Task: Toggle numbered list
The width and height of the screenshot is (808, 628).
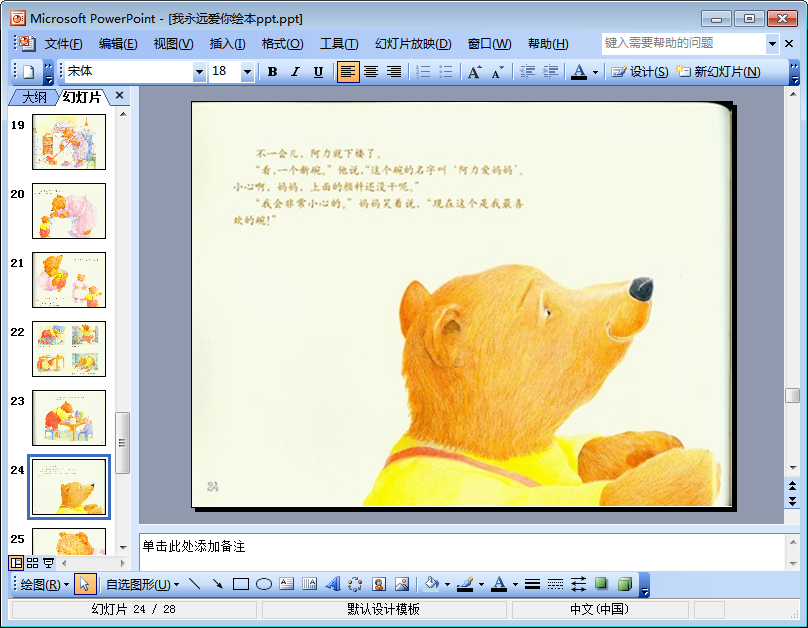Action: (423, 72)
